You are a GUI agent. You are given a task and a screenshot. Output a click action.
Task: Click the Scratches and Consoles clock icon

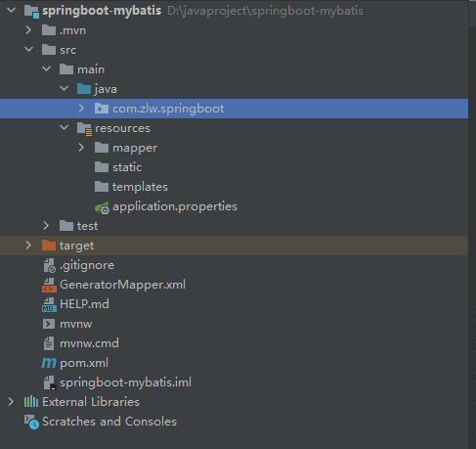[31, 422]
